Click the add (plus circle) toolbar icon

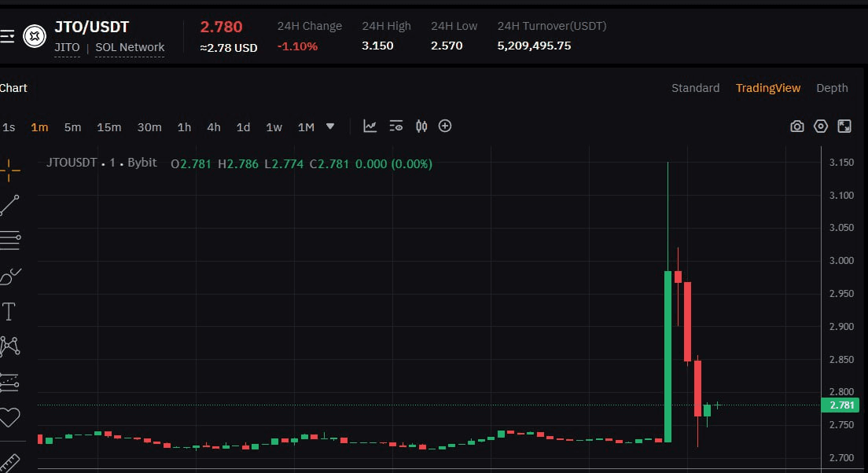coord(445,126)
